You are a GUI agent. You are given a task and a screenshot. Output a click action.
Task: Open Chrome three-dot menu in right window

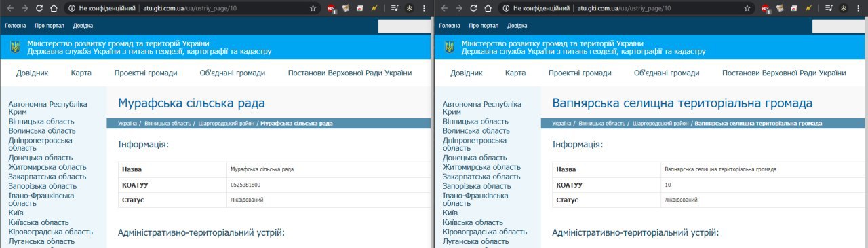(x=857, y=8)
